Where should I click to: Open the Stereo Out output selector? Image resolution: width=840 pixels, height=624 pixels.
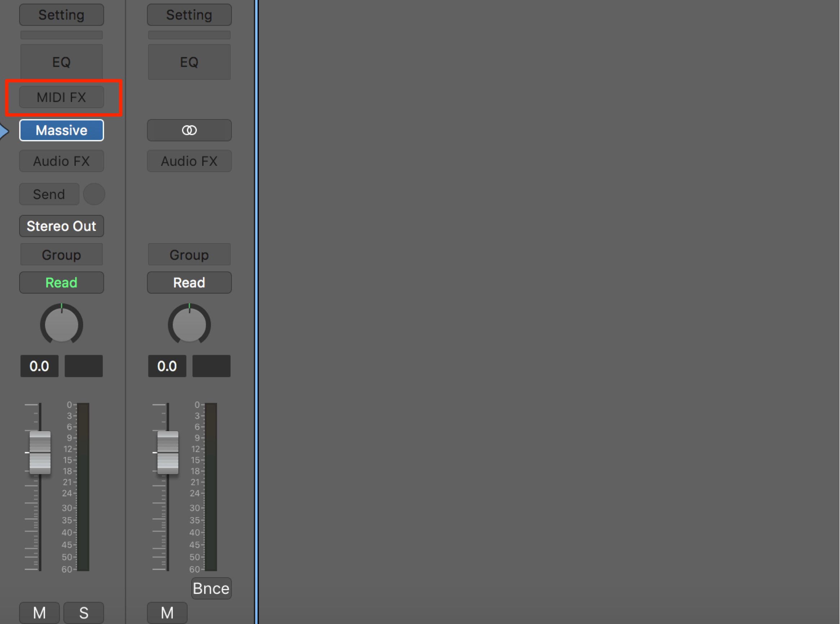[62, 226]
